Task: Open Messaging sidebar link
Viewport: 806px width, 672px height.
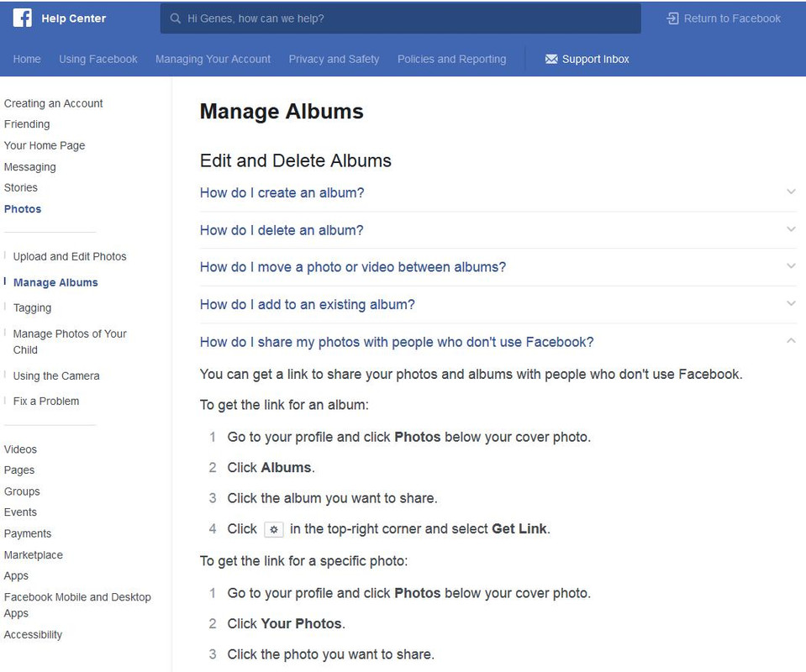Action: pyautogui.click(x=29, y=167)
